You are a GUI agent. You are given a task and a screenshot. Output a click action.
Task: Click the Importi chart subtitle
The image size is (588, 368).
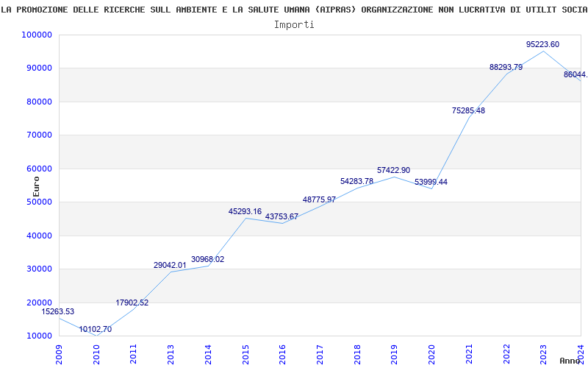coord(294,25)
